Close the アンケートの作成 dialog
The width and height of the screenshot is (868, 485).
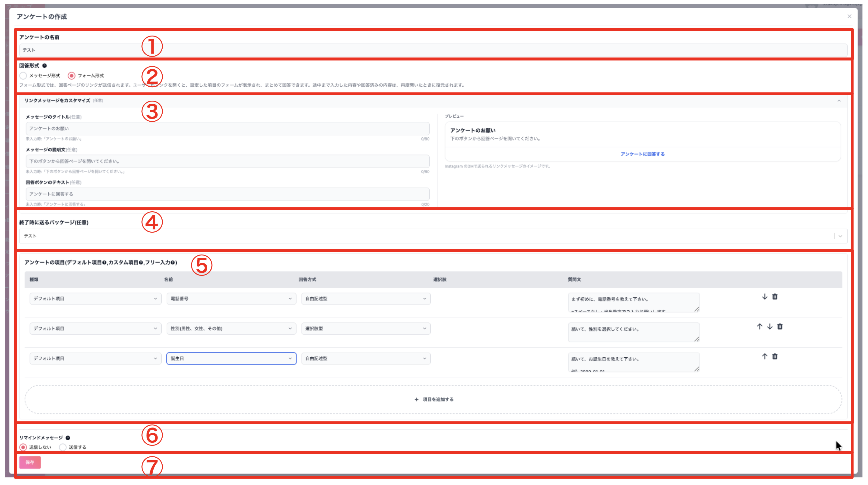pos(849,16)
